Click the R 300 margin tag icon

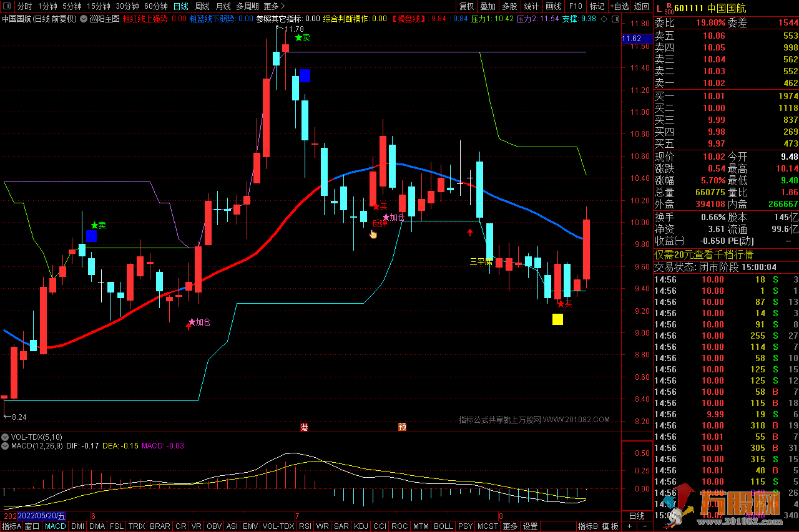coord(669,8)
